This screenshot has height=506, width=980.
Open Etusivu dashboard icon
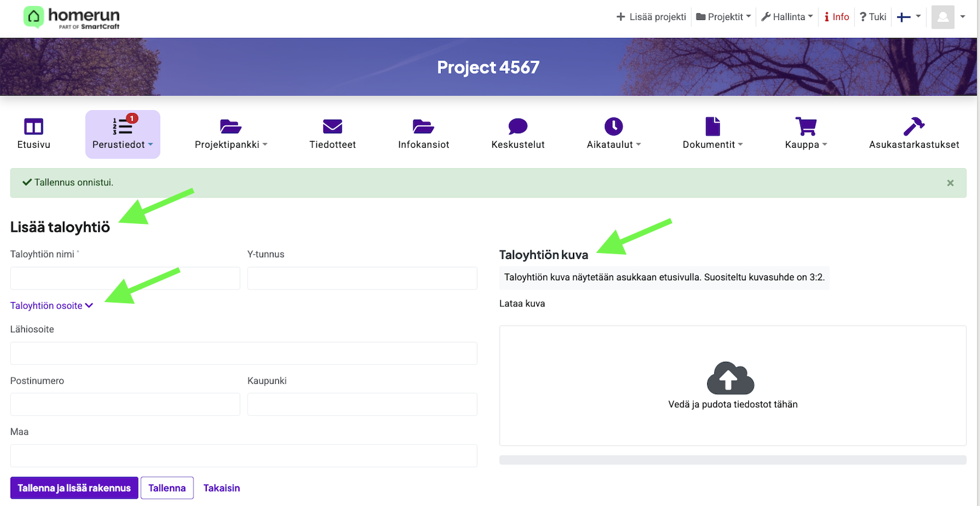tap(34, 127)
